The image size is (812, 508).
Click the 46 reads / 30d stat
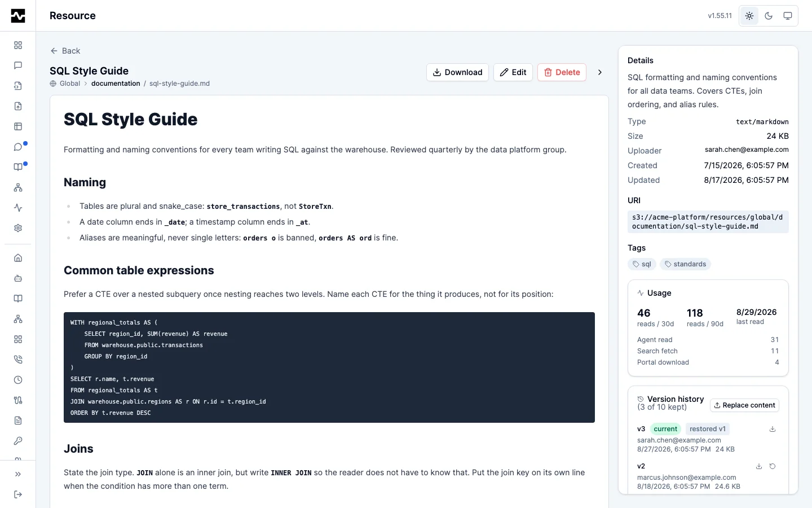655,318
